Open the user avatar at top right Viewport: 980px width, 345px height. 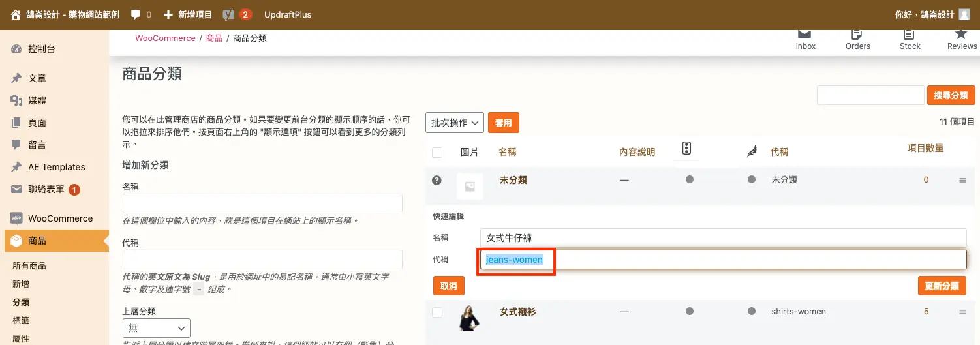point(964,14)
